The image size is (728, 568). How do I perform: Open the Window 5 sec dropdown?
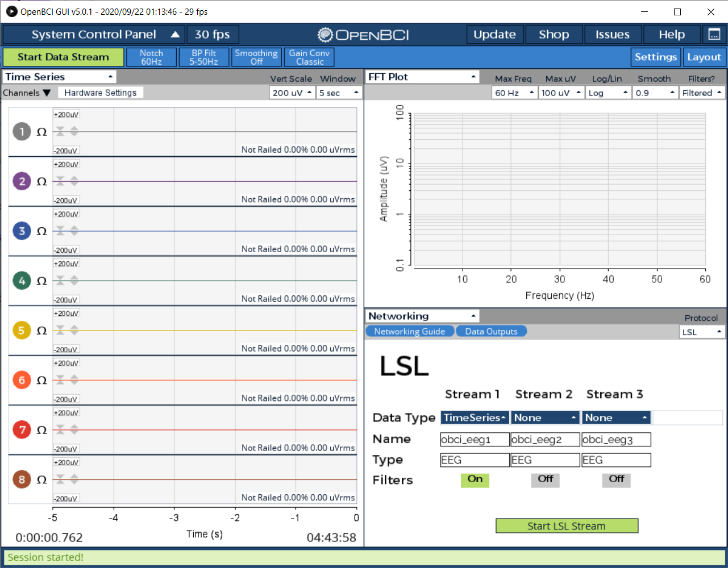point(339,93)
